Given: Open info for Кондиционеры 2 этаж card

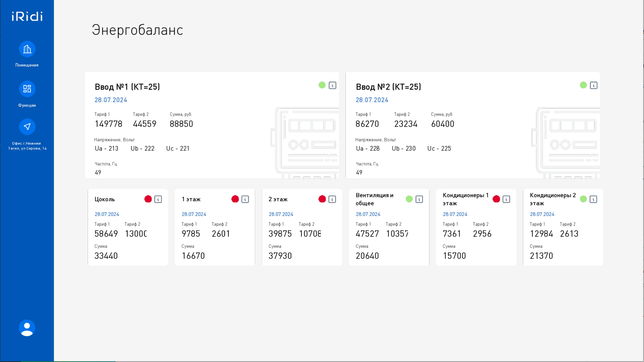Looking at the screenshot, I should pyautogui.click(x=593, y=199).
